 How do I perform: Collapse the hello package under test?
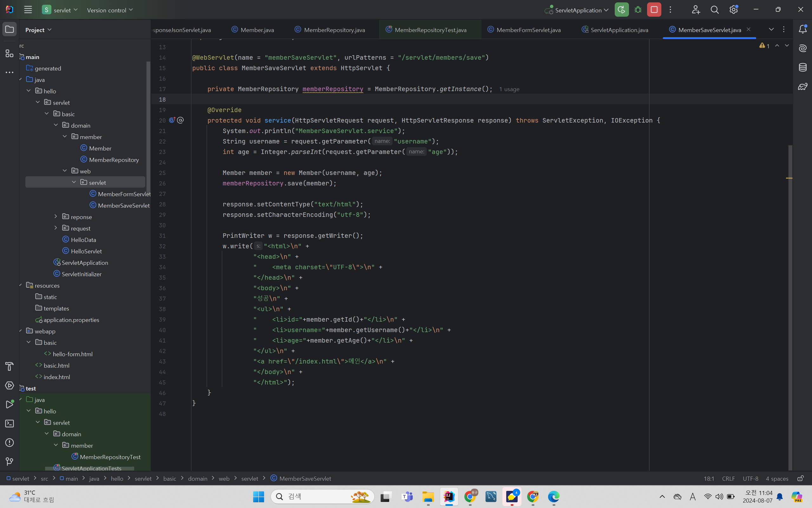point(29,411)
